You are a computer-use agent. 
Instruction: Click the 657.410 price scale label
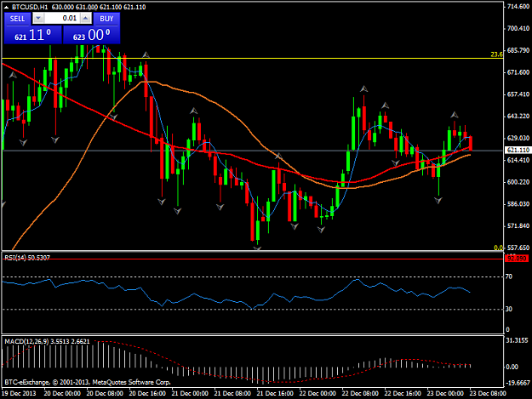coord(518,94)
